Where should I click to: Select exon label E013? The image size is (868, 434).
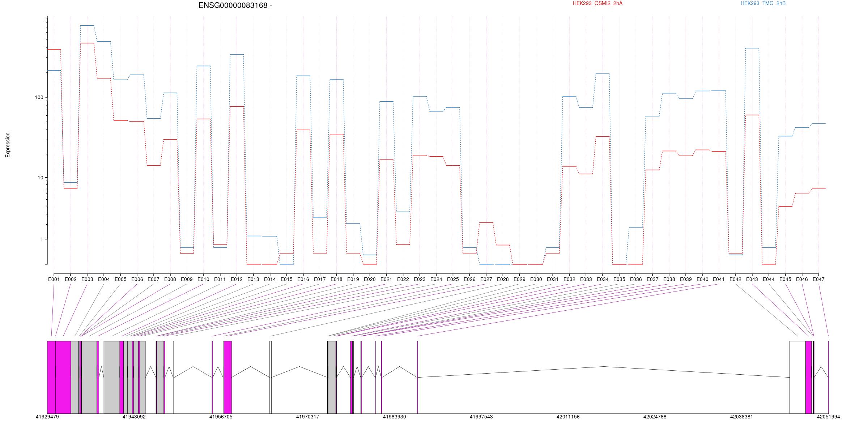tap(253, 279)
